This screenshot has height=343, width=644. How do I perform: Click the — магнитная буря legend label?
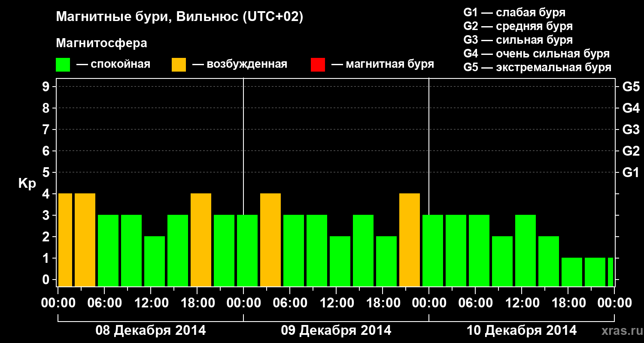[x=383, y=64]
